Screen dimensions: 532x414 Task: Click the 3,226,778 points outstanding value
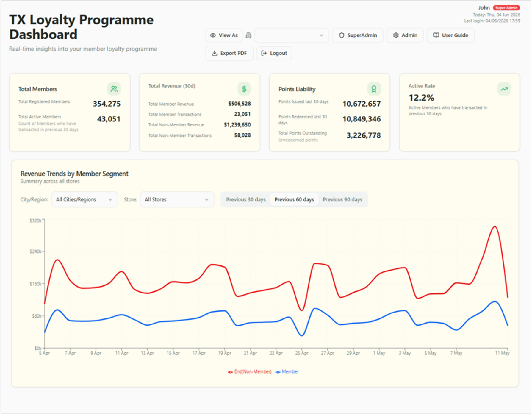(x=364, y=135)
